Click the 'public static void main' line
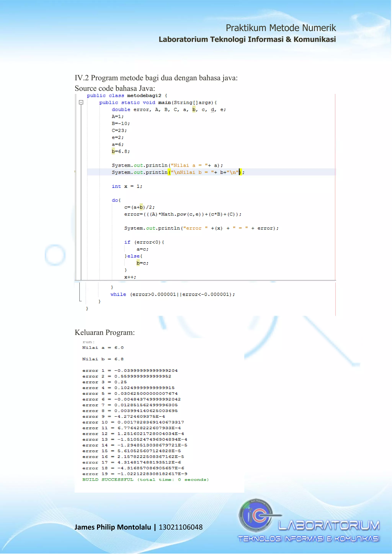The height and width of the screenshot is (555, 392). (158, 103)
